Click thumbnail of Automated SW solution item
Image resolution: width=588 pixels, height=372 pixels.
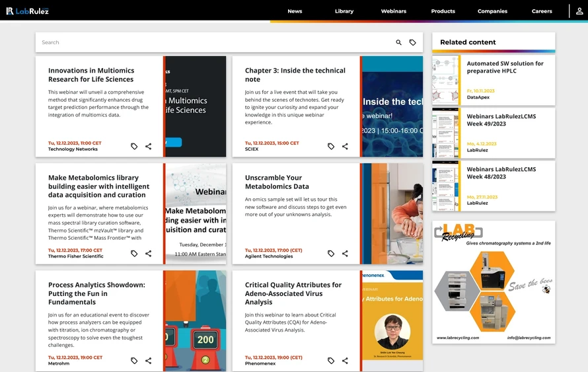pos(445,80)
